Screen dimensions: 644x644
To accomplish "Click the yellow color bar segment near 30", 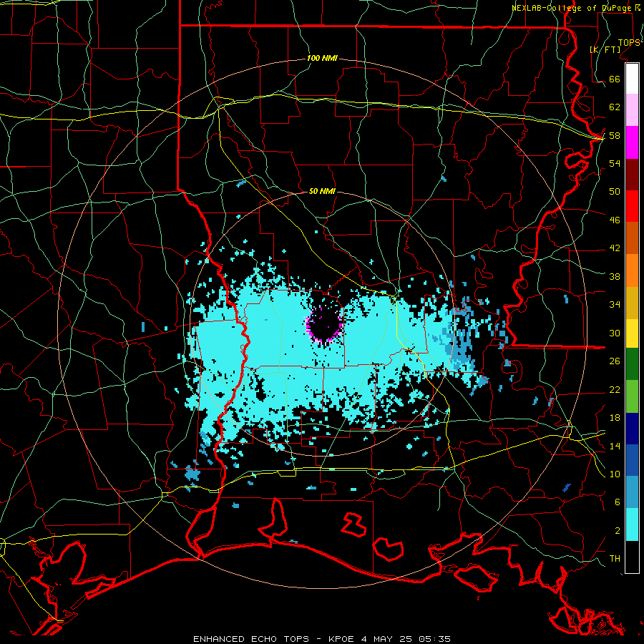I will [632, 333].
